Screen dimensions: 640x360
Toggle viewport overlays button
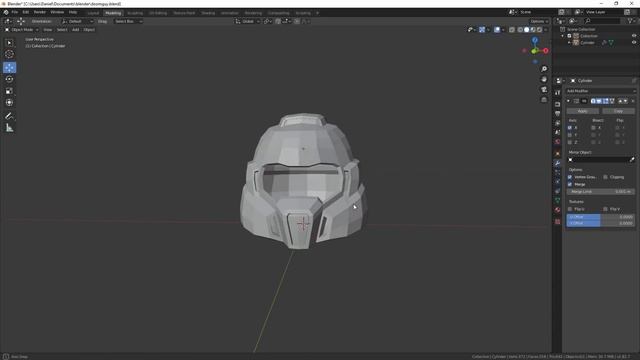pyautogui.click(x=497, y=30)
